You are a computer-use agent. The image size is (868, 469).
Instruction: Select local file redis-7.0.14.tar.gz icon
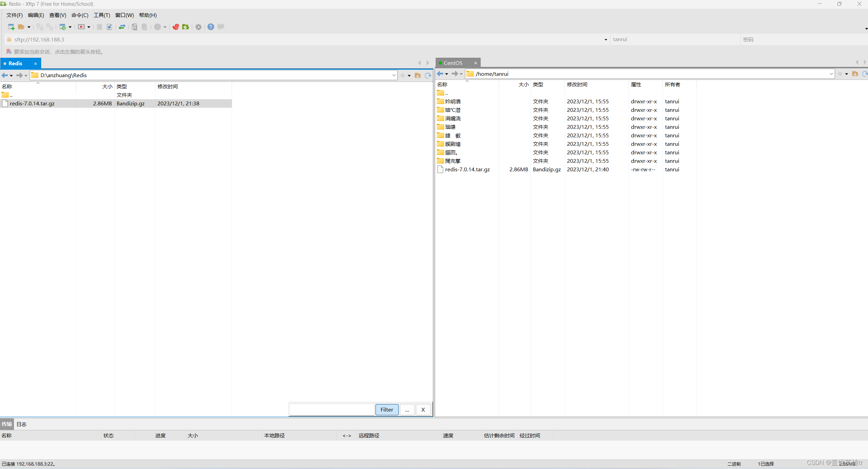coord(5,103)
